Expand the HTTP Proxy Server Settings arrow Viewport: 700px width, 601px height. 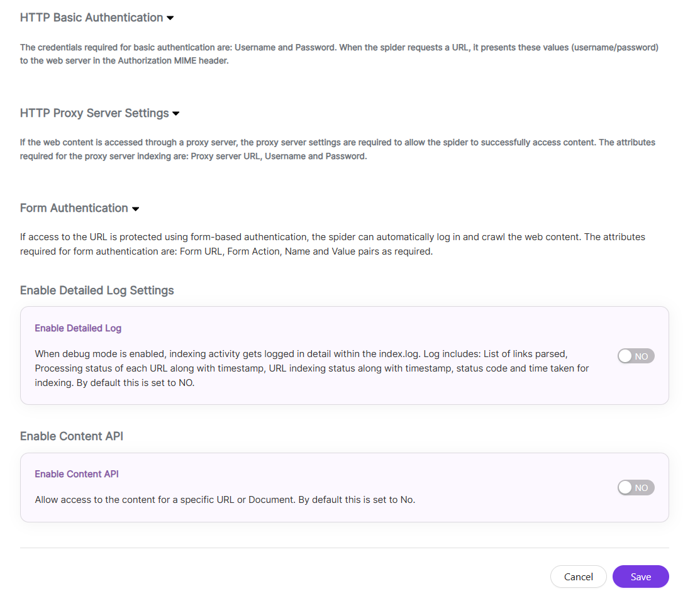(x=176, y=114)
